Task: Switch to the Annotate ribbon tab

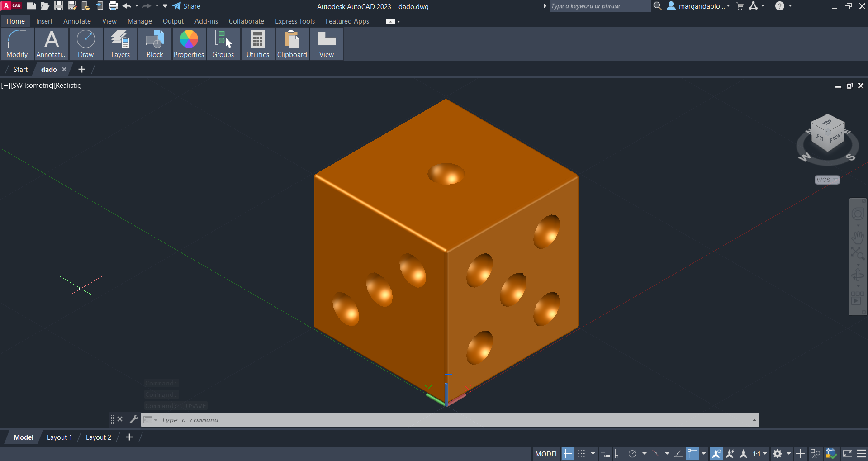Action: pyautogui.click(x=77, y=21)
